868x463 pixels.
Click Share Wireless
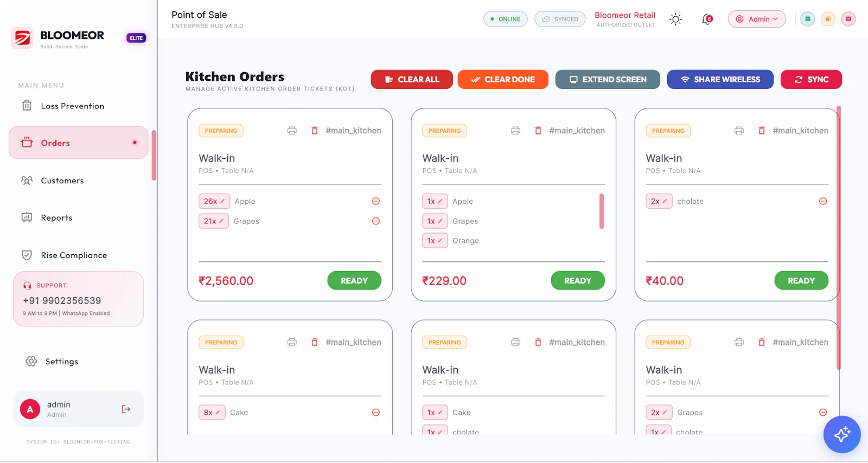point(720,79)
